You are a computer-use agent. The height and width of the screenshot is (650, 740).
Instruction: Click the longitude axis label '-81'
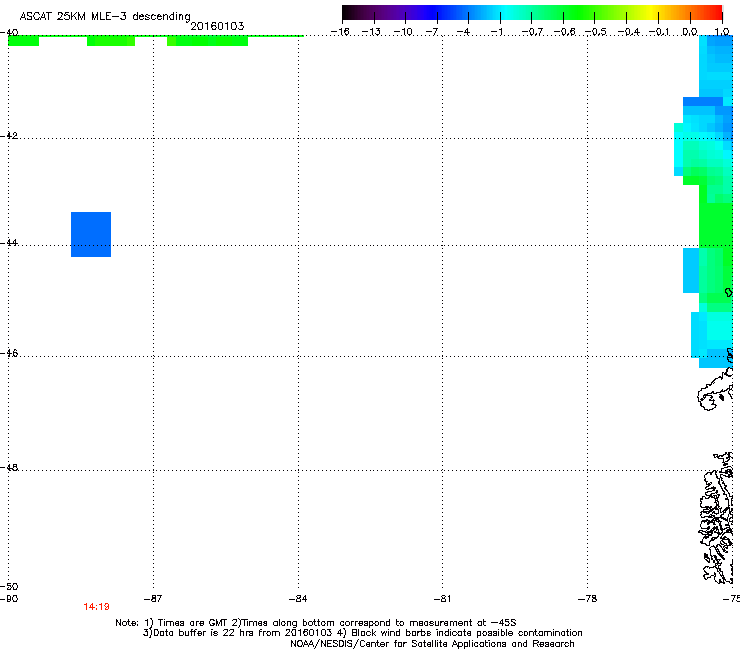coord(442,599)
